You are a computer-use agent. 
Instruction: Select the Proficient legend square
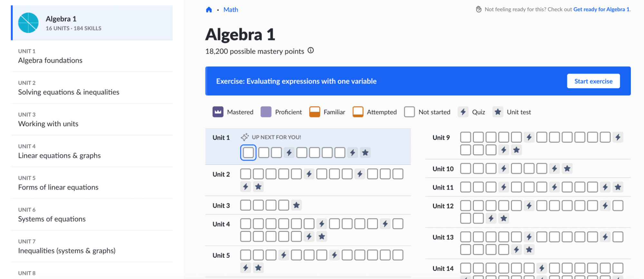click(266, 112)
